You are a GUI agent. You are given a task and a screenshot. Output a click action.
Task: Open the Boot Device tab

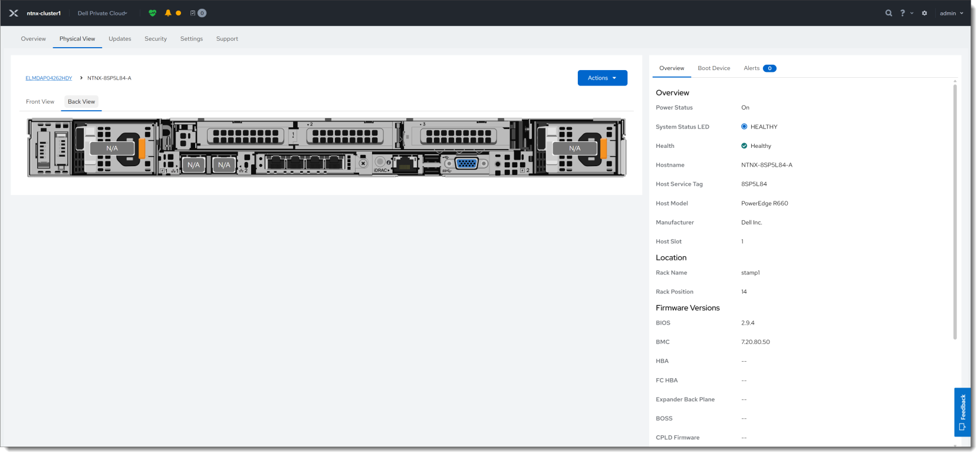pos(714,68)
